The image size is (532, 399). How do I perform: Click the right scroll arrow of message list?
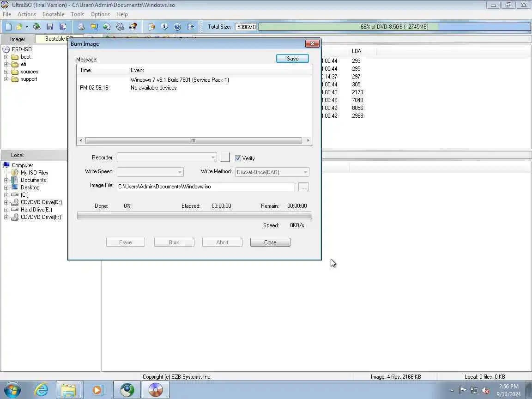click(308, 140)
